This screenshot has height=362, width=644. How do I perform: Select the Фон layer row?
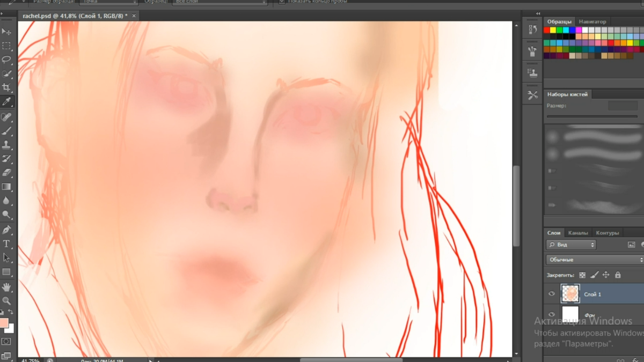(x=595, y=314)
